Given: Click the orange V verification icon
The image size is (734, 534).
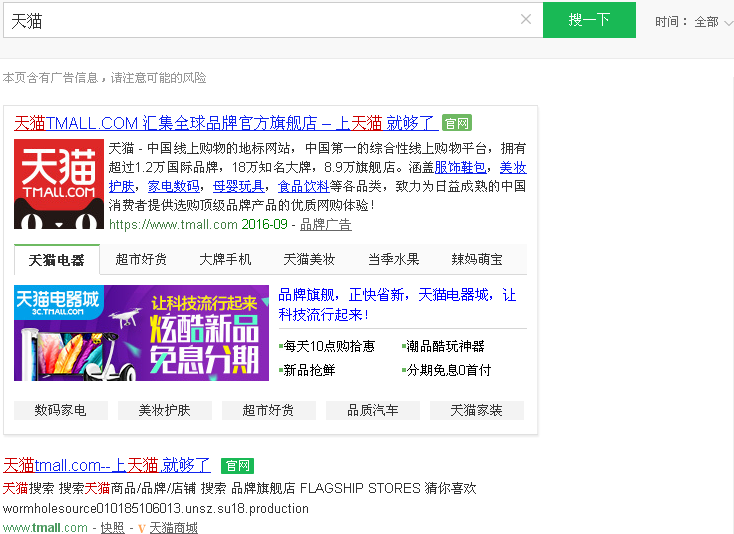Looking at the screenshot, I should [x=142, y=528].
